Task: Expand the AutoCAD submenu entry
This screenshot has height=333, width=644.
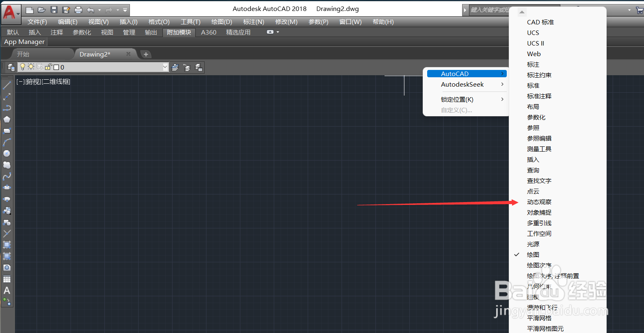Action: coord(467,74)
